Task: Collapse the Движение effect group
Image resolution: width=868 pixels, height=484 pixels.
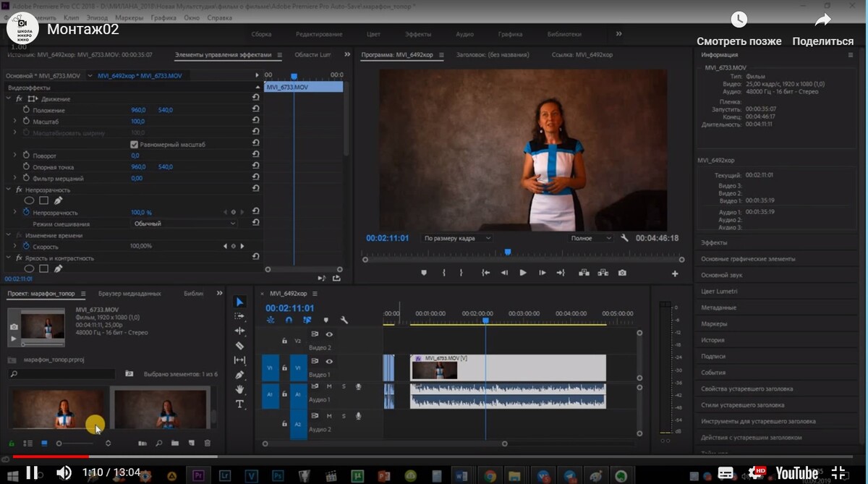Action: pyautogui.click(x=9, y=98)
